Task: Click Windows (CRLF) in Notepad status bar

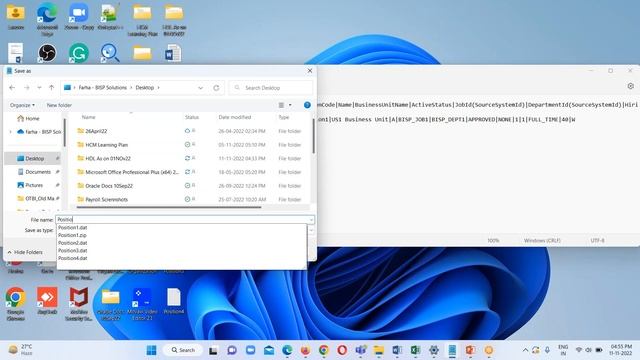Action: (x=542, y=240)
